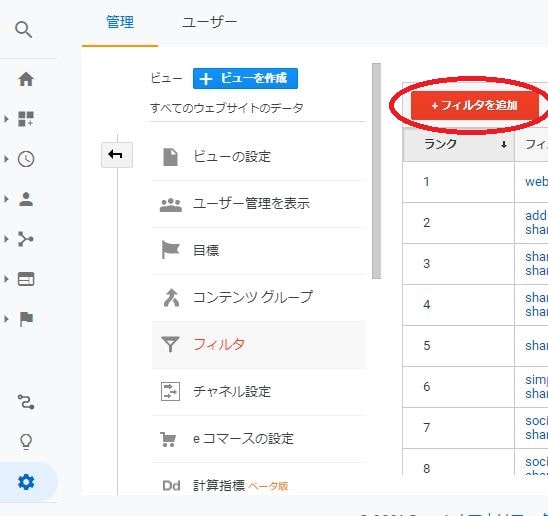
Task: Open the filter link in row 5
Action: 536,345
